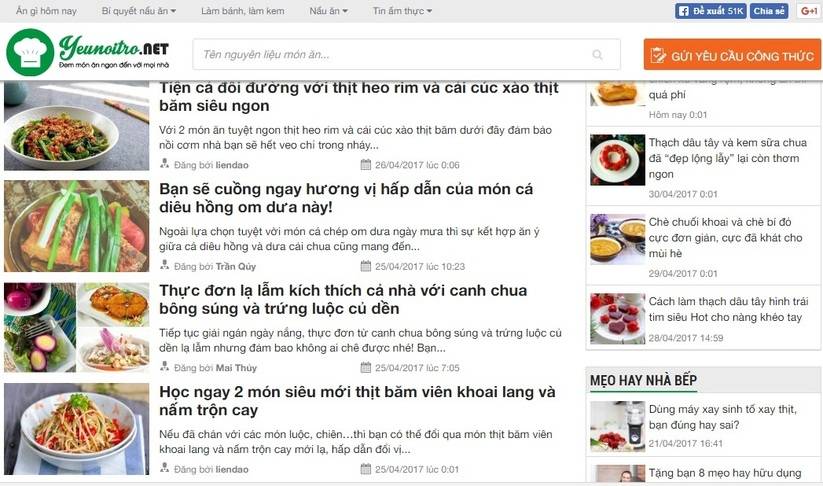The width and height of the screenshot is (823, 486).
Task: Click the calendar icon beside 25/04/2017 lúc 0:01
Action: coord(366,469)
